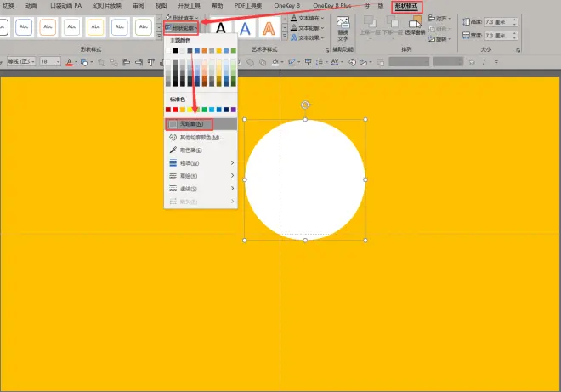Apply the blue A WordArt style

245,28
